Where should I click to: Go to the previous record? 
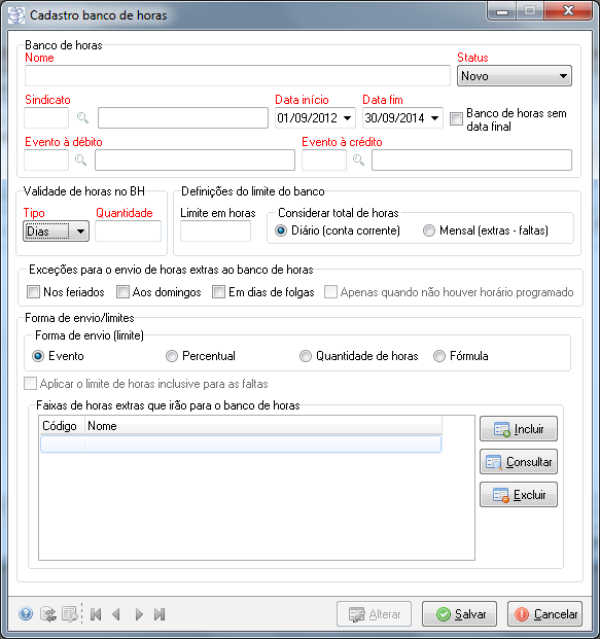click(x=117, y=614)
